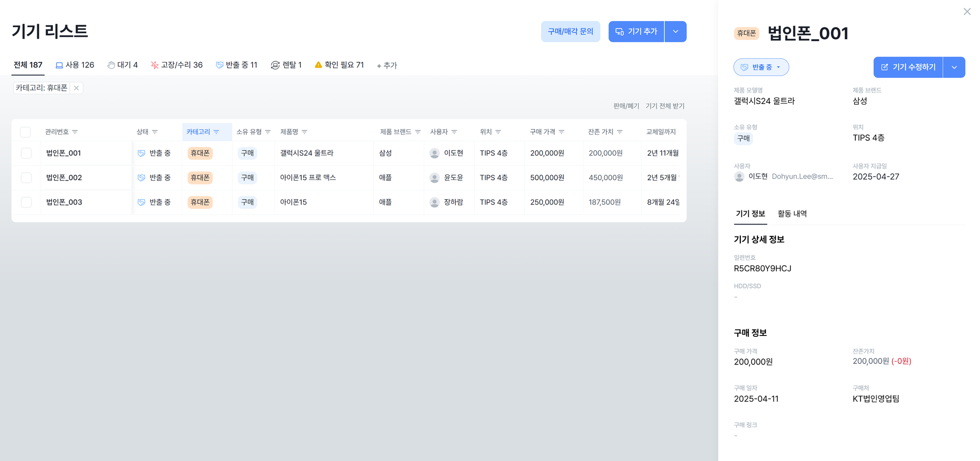
Task: Open dropdown arrow beside 기기 추가
Action: click(676, 31)
